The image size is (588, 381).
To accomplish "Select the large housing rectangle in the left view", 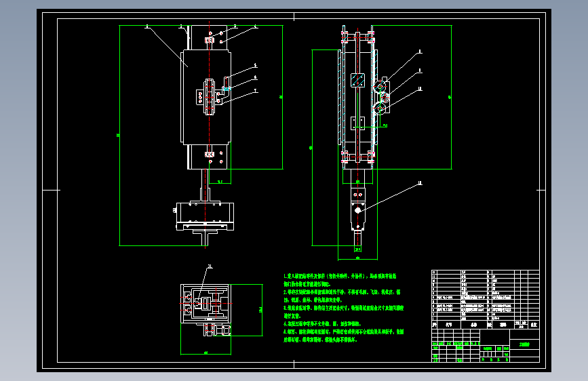I will 206,98.
